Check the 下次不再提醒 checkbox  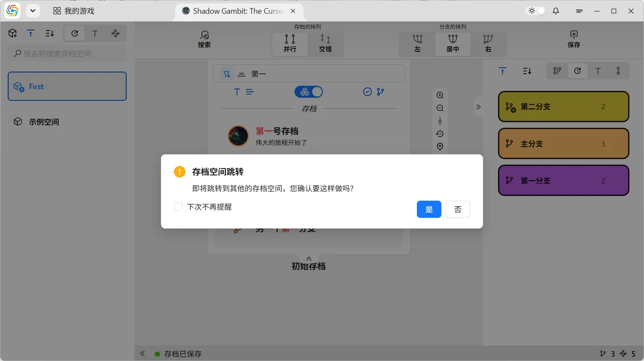(x=178, y=207)
